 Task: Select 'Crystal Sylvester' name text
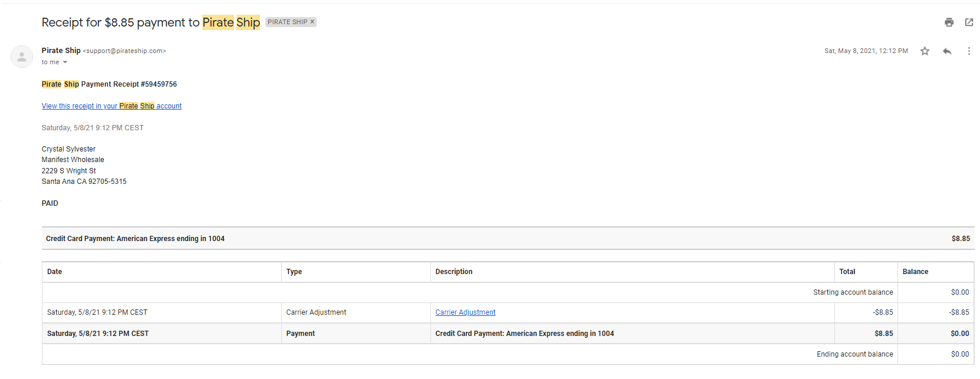click(x=68, y=149)
